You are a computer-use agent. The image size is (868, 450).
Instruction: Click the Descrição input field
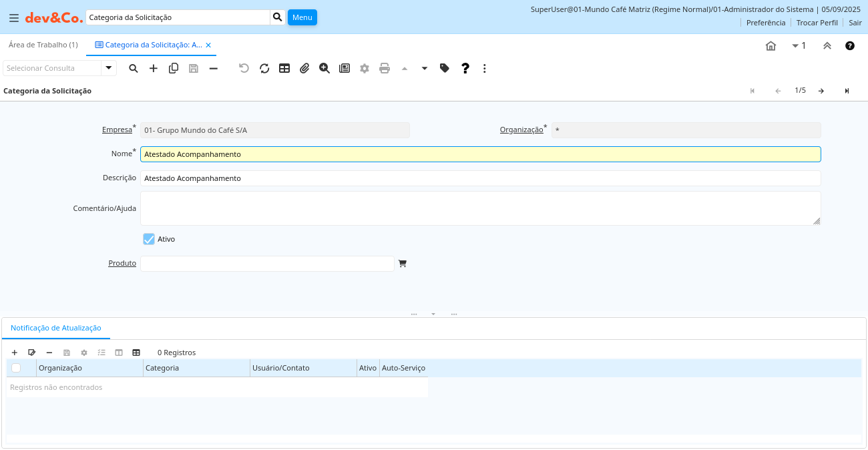click(479, 178)
